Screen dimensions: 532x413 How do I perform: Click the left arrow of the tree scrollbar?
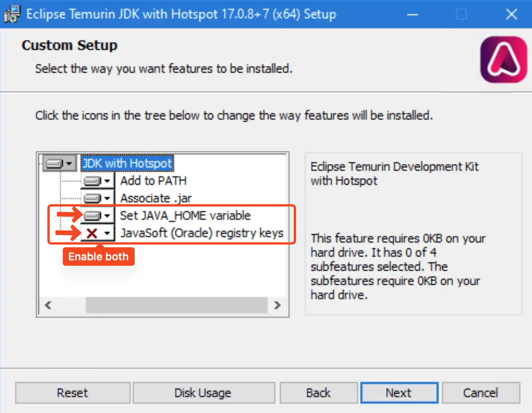coord(48,305)
